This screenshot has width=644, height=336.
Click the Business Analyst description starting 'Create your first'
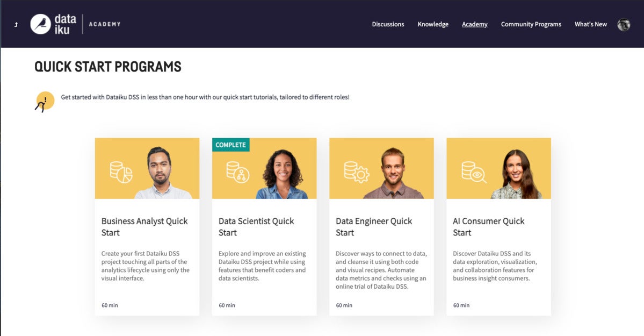146,266
